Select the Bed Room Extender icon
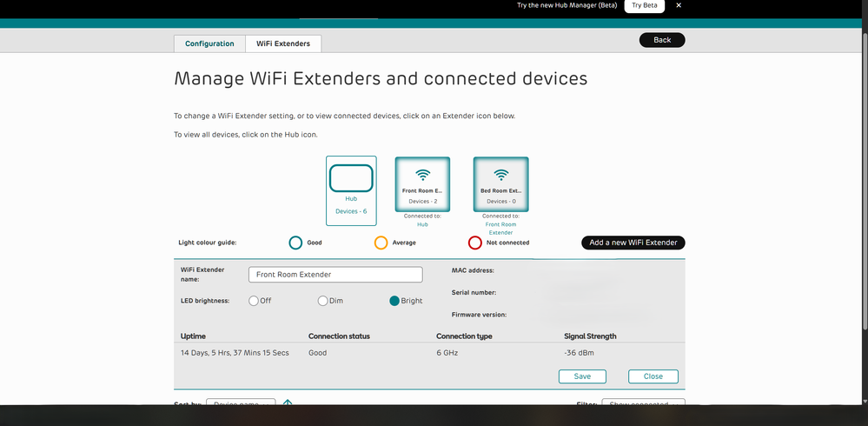This screenshot has width=868, height=426. pyautogui.click(x=501, y=184)
